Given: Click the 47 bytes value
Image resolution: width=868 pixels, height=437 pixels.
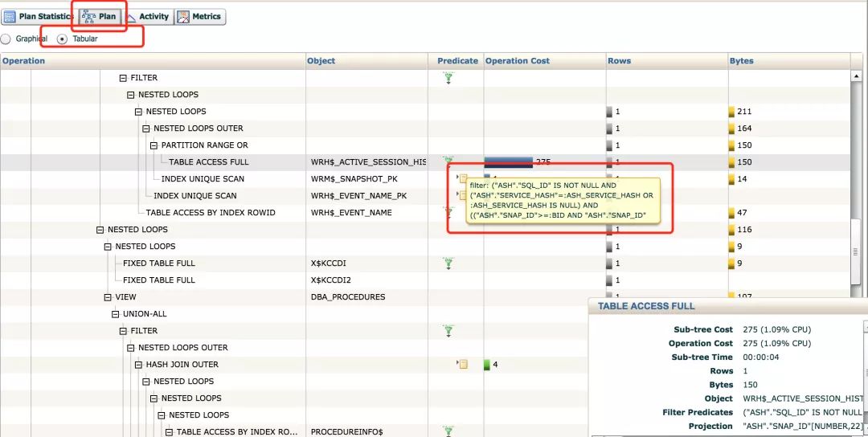Looking at the screenshot, I should click(x=742, y=212).
